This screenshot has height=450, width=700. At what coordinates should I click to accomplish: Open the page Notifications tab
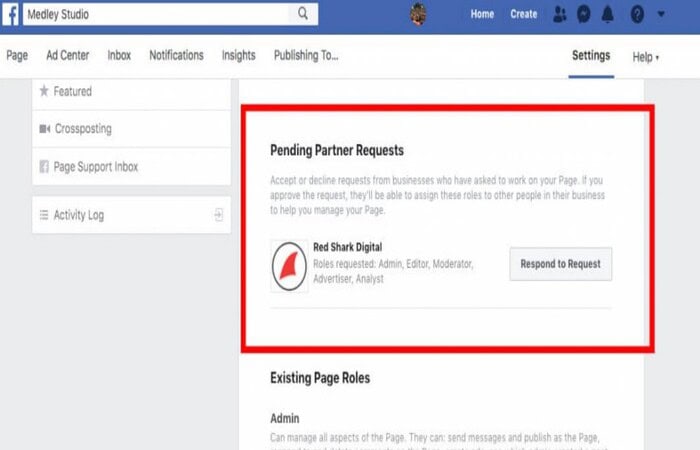click(176, 55)
